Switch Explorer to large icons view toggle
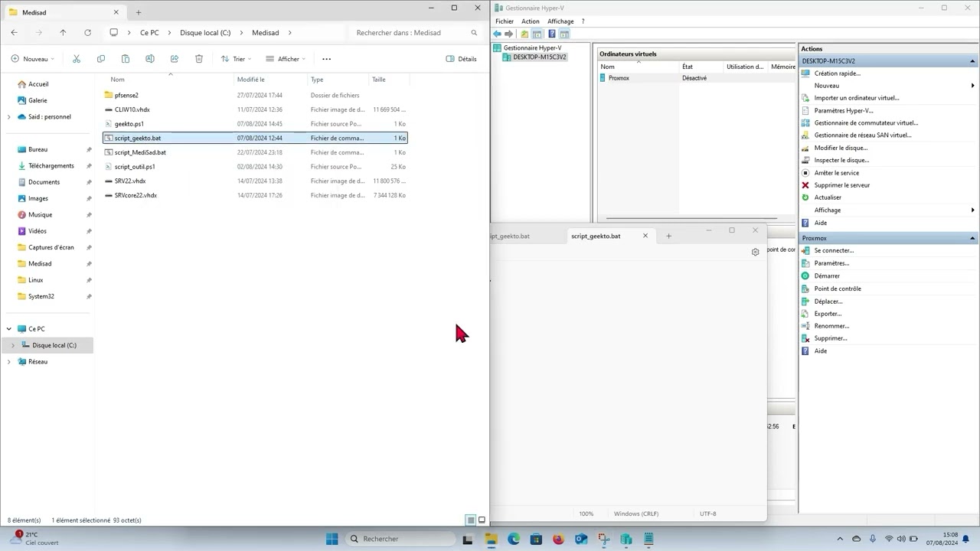The width and height of the screenshot is (980, 551). 482,520
